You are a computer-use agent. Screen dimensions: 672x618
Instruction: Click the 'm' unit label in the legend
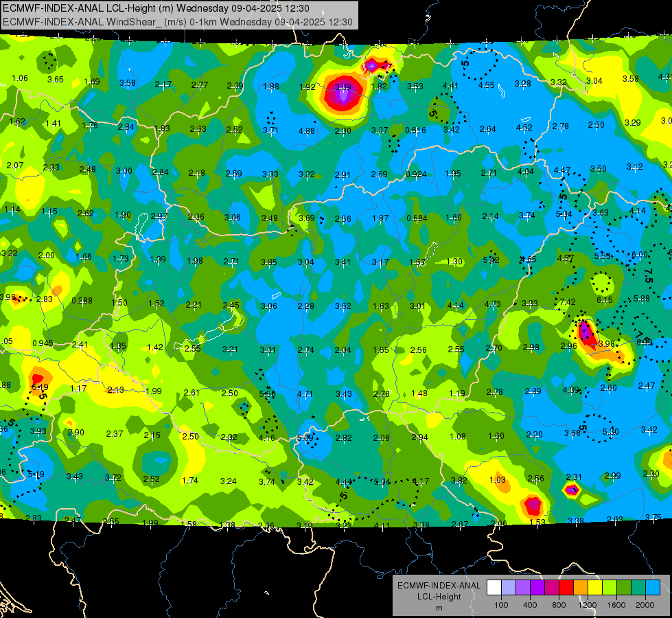point(439,608)
